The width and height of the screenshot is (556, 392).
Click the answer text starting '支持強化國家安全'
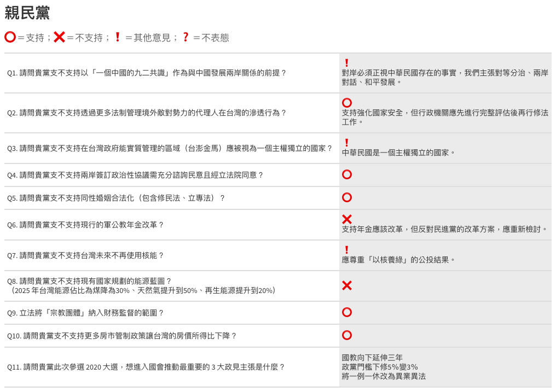445,118
